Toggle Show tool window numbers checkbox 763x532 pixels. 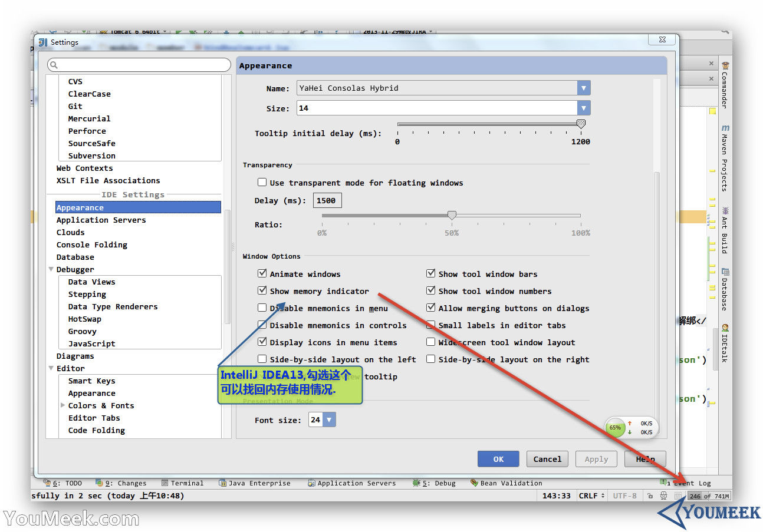tap(431, 291)
